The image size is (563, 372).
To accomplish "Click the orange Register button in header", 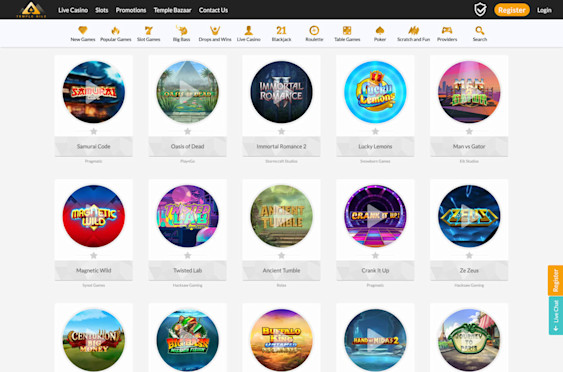I will [512, 10].
